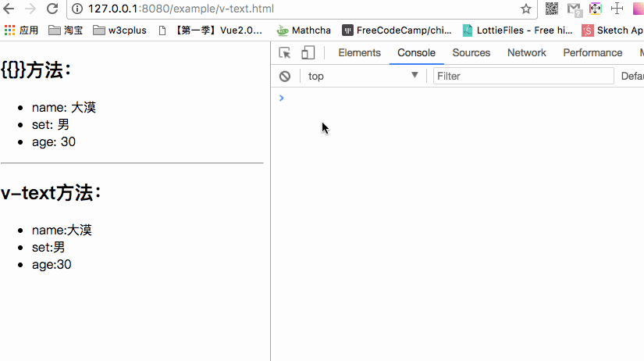Click the browser forward arrow
Viewport: 644px width, 361px height.
pos(30,9)
